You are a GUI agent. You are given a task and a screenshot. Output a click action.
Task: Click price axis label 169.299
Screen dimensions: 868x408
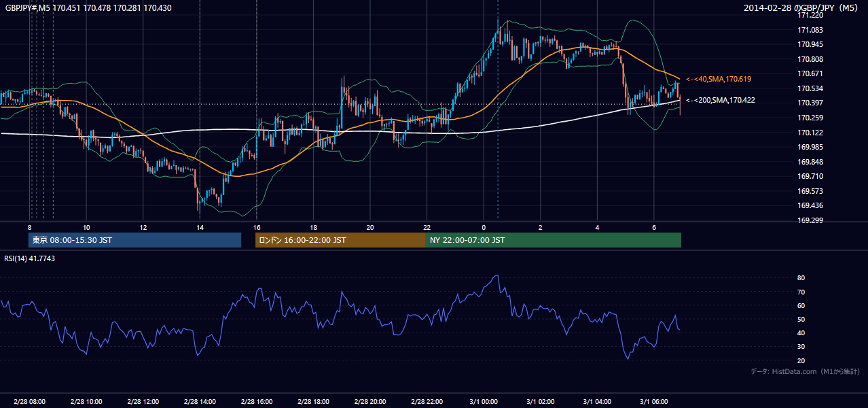coord(810,220)
